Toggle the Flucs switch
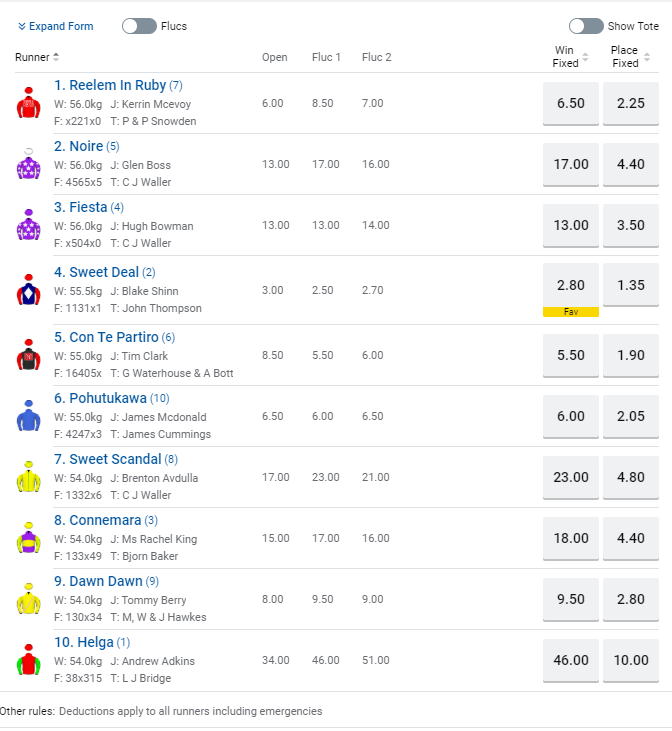Screen dimensions: 672x731 (x=139, y=26)
